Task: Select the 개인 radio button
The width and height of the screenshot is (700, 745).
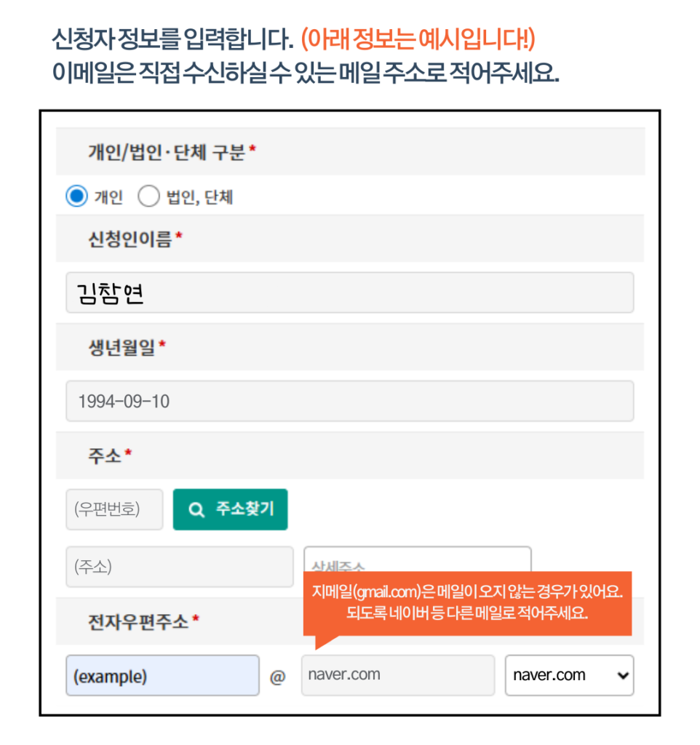Action: (x=76, y=196)
